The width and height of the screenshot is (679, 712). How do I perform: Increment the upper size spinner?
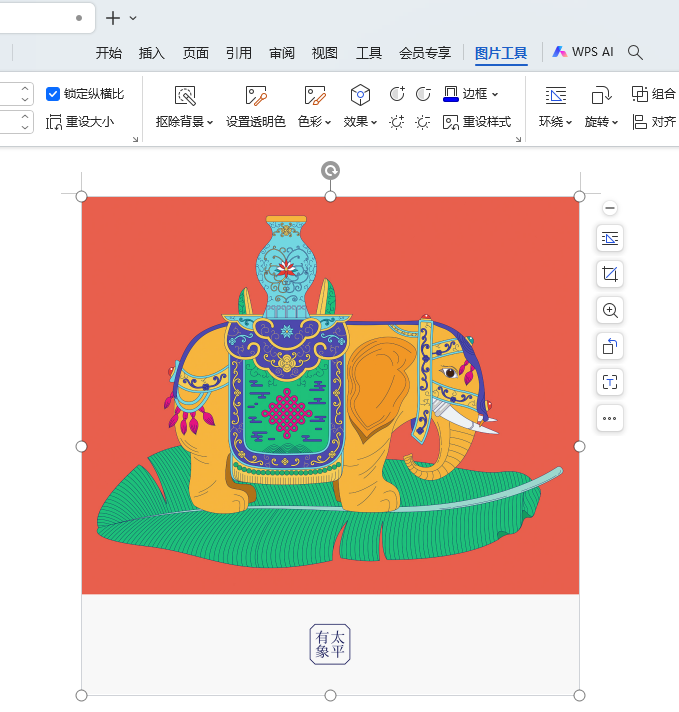coord(25,89)
